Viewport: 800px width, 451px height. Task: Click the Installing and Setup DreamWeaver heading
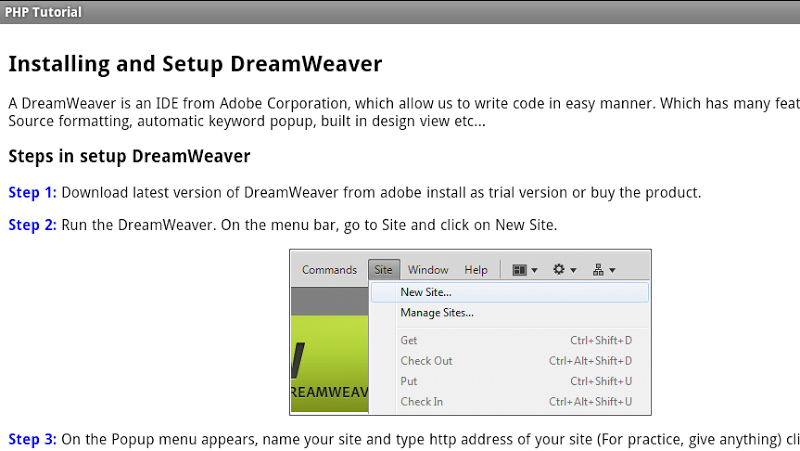click(195, 64)
